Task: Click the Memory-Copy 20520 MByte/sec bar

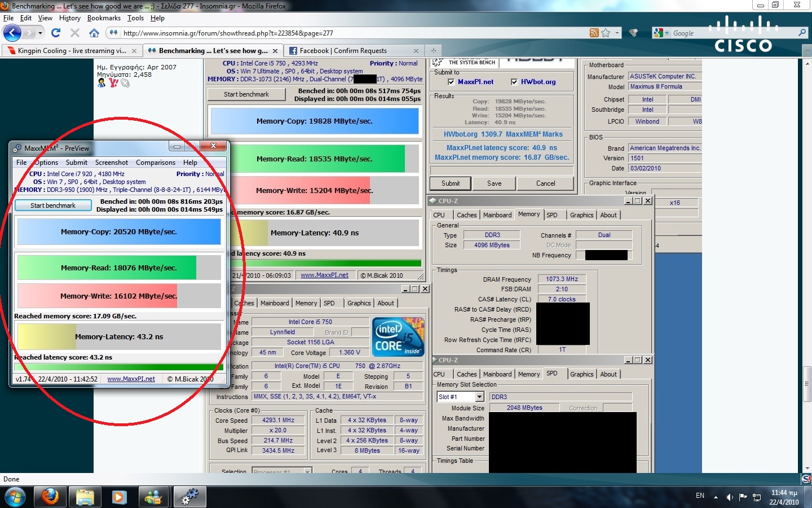Action: coord(119,232)
